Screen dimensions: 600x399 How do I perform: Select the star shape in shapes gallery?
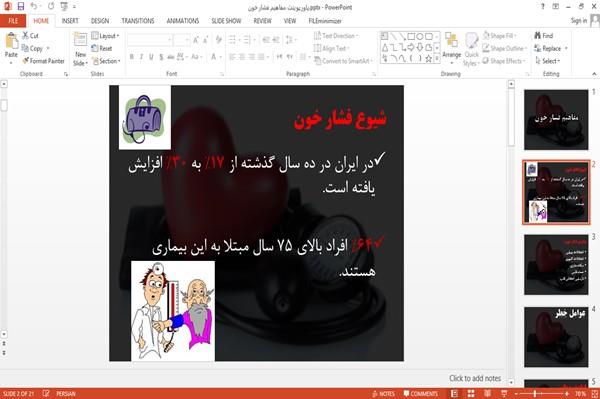pos(429,59)
